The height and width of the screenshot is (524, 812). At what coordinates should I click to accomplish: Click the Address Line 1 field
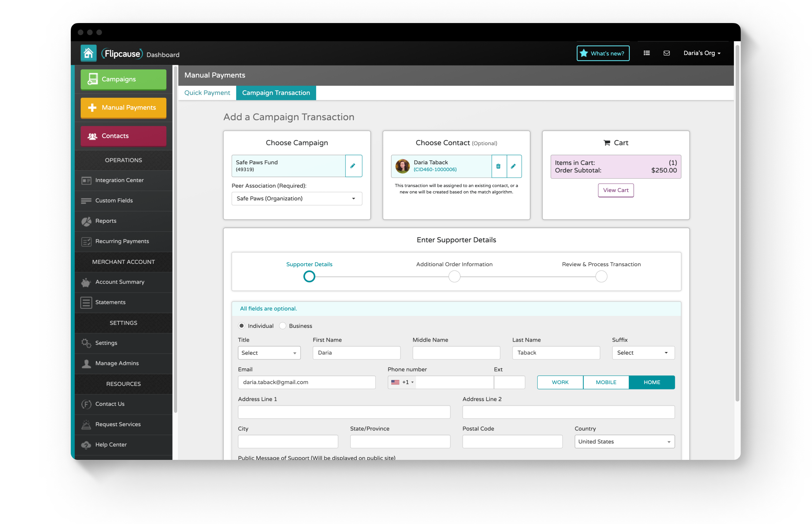pyautogui.click(x=344, y=412)
